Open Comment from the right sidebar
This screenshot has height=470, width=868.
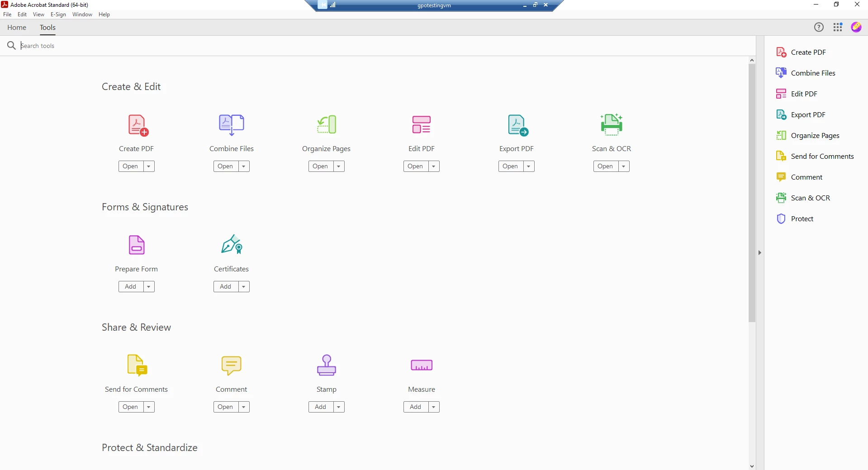point(799,177)
